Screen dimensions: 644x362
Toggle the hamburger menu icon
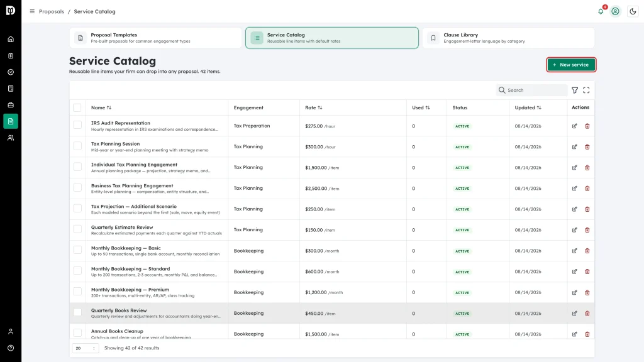32,11
